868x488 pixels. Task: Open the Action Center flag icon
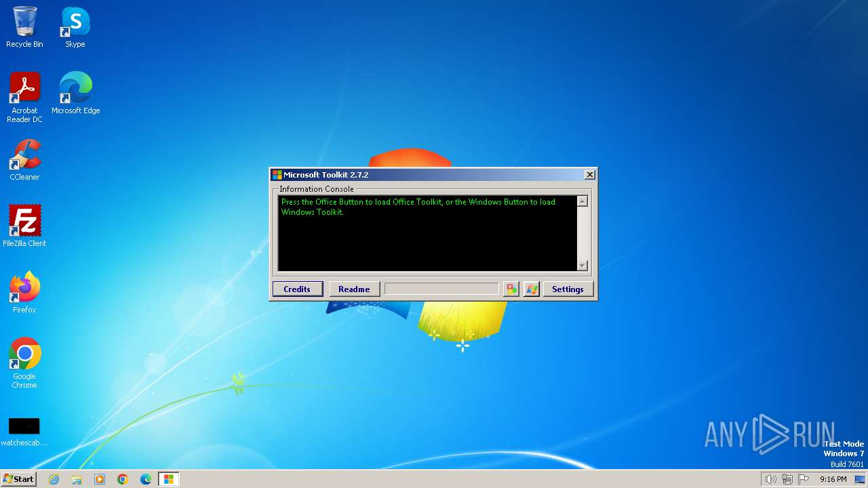804,479
